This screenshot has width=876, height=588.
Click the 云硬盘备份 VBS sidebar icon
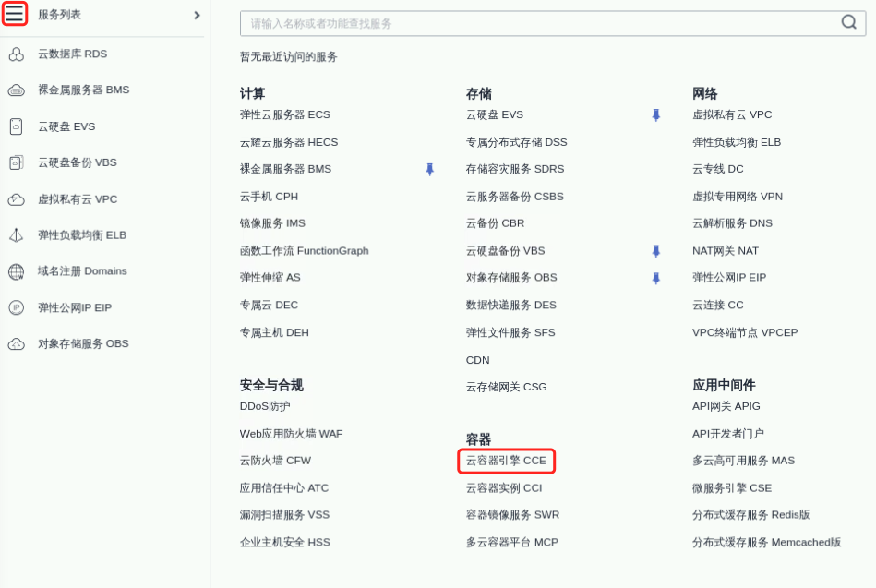coord(16,162)
